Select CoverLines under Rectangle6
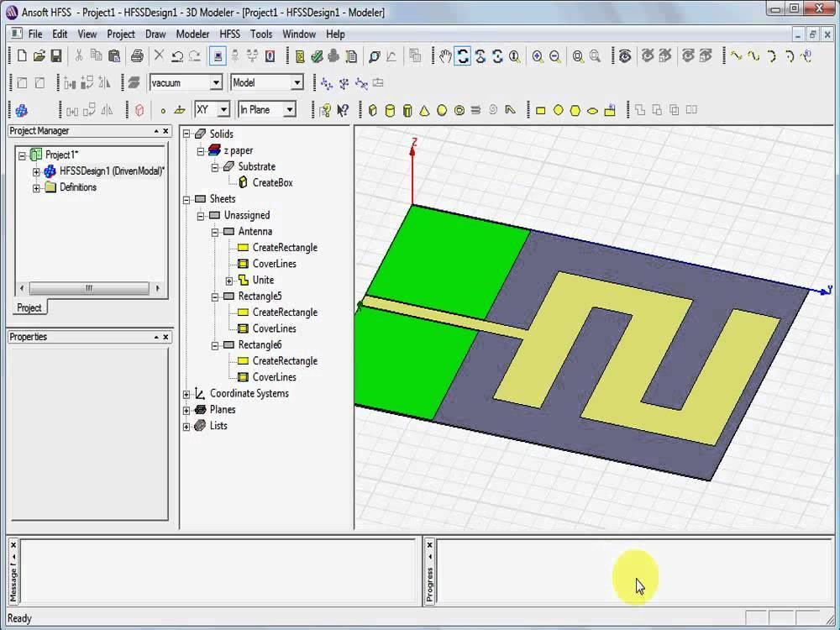The image size is (840, 630). pyautogui.click(x=275, y=377)
